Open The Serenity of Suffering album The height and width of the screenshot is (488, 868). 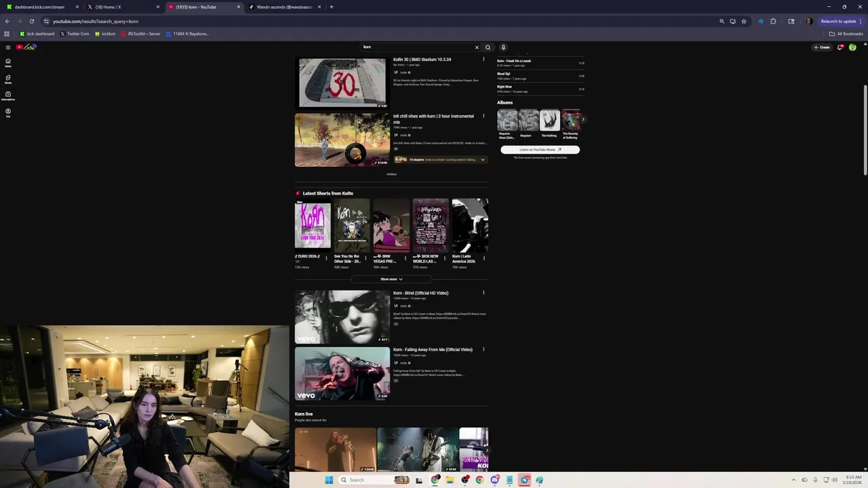(x=571, y=120)
